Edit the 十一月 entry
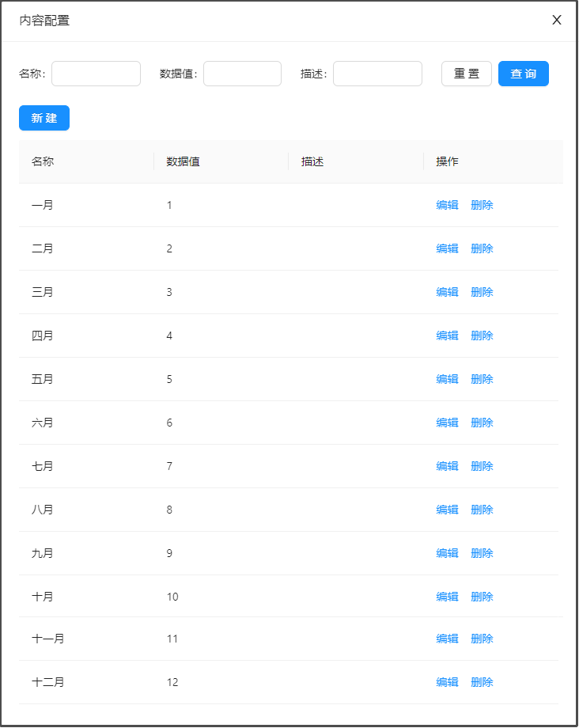The width and height of the screenshot is (579, 728). tap(447, 639)
